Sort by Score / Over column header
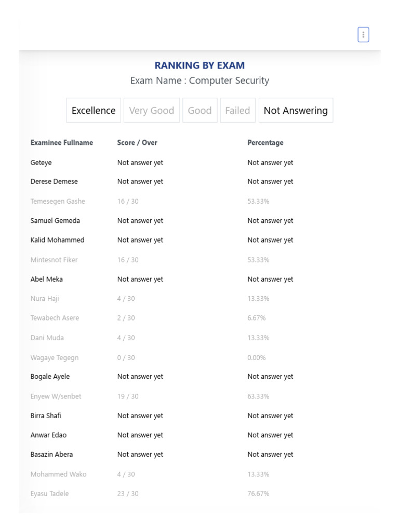This screenshot has width=399, height=532. click(x=137, y=142)
